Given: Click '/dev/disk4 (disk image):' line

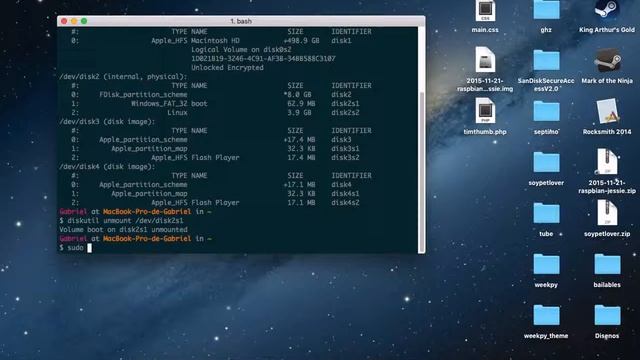Looking at the screenshot, I should click(107, 167).
